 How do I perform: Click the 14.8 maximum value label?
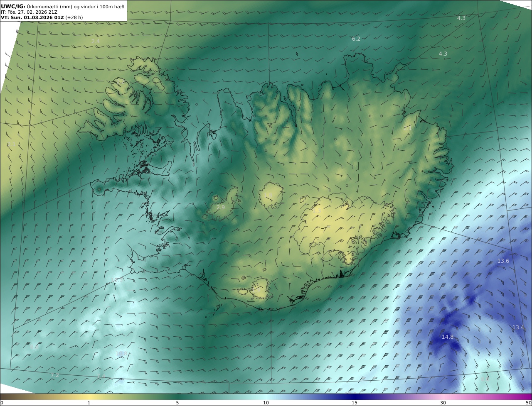tap(448, 337)
